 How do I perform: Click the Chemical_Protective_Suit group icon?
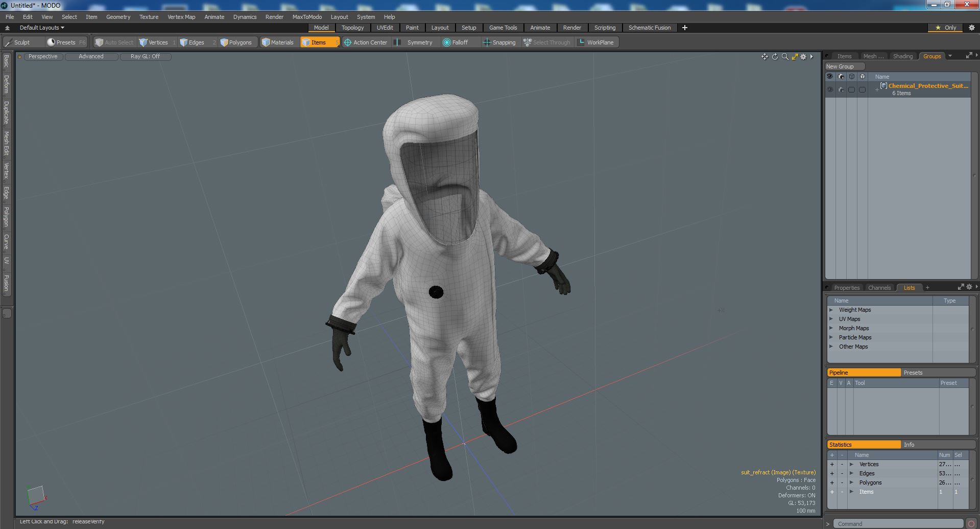coord(883,86)
